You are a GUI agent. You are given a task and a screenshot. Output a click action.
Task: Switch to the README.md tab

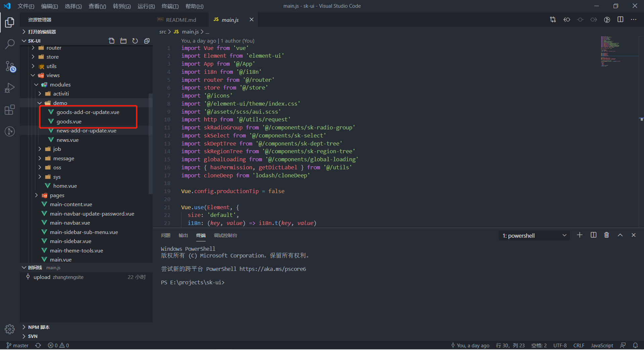(181, 20)
